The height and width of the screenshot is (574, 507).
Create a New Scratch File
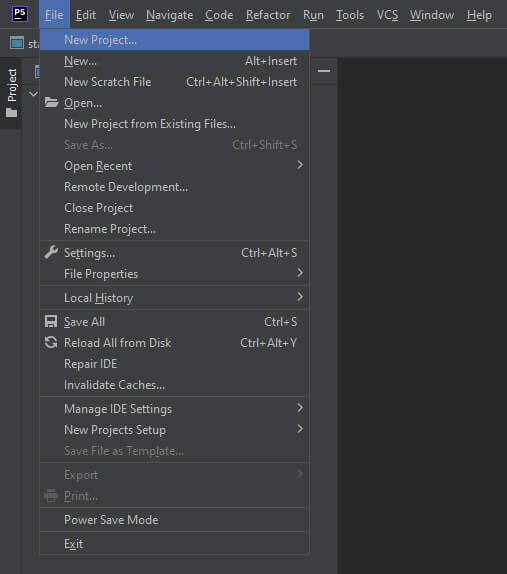[174, 82]
